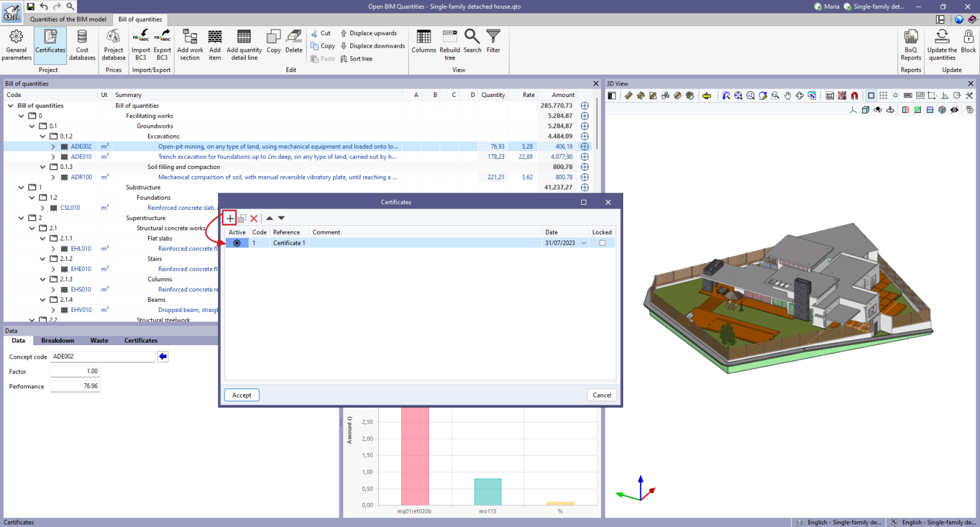Edit the Factor value field

click(75, 371)
